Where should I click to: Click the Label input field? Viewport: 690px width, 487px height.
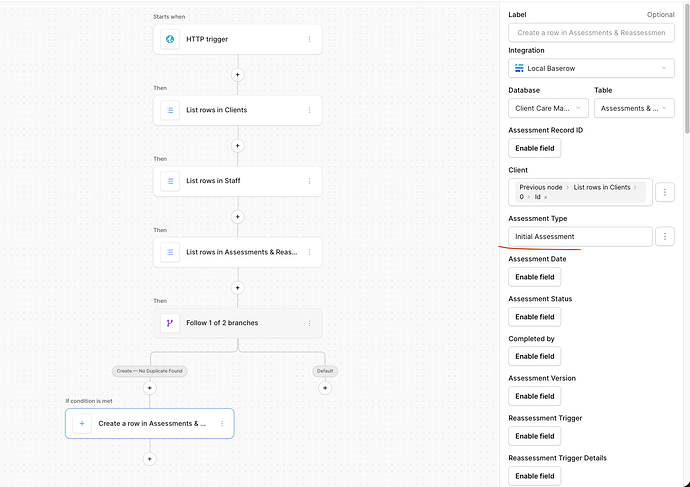591,33
